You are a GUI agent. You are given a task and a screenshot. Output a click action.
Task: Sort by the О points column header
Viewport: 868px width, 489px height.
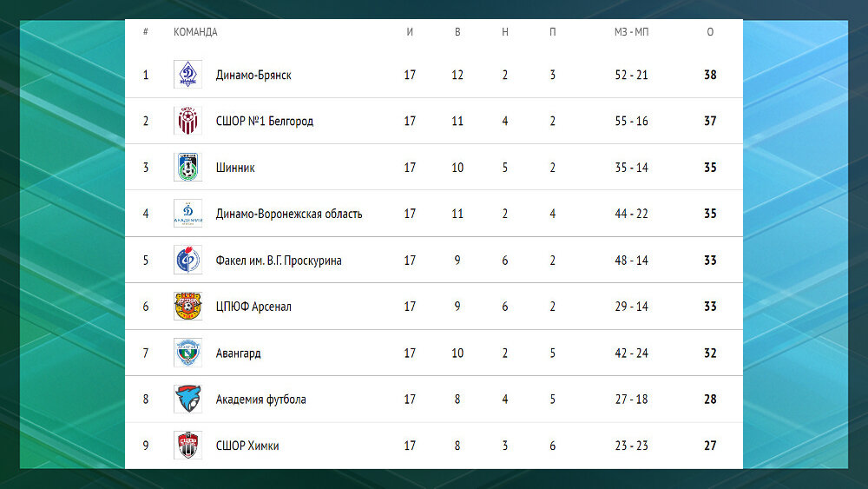click(710, 32)
